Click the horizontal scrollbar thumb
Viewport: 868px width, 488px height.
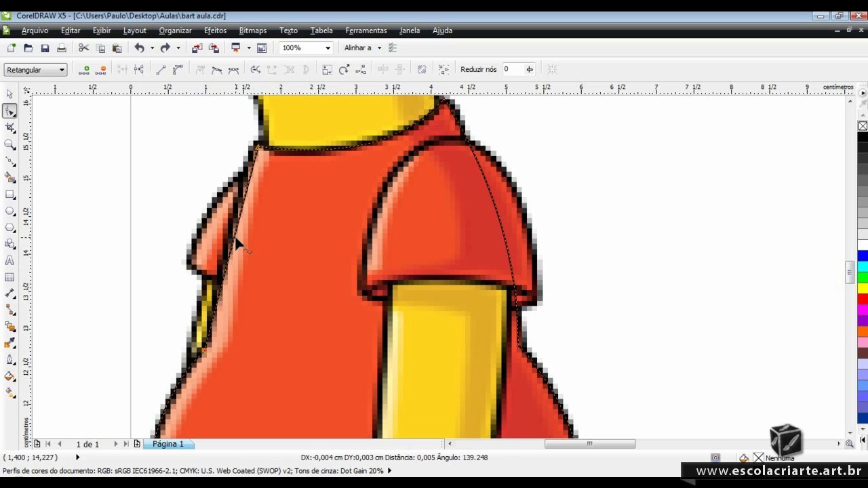click(590, 444)
